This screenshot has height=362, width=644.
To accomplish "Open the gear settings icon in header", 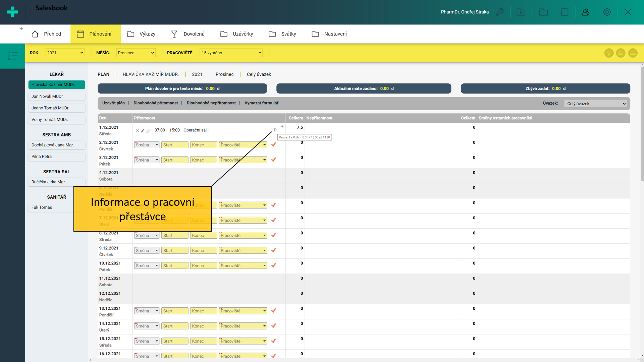I will pos(607,12).
